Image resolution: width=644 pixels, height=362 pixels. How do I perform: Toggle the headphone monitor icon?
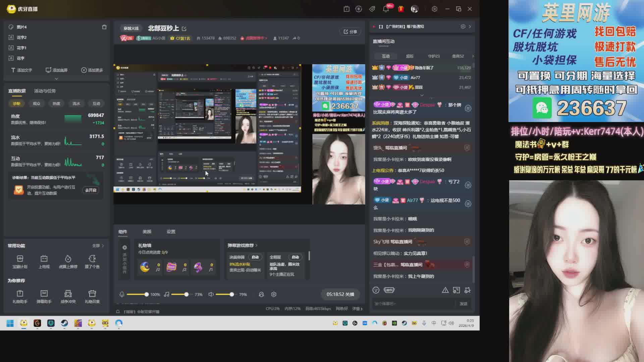(x=261, y=294)
